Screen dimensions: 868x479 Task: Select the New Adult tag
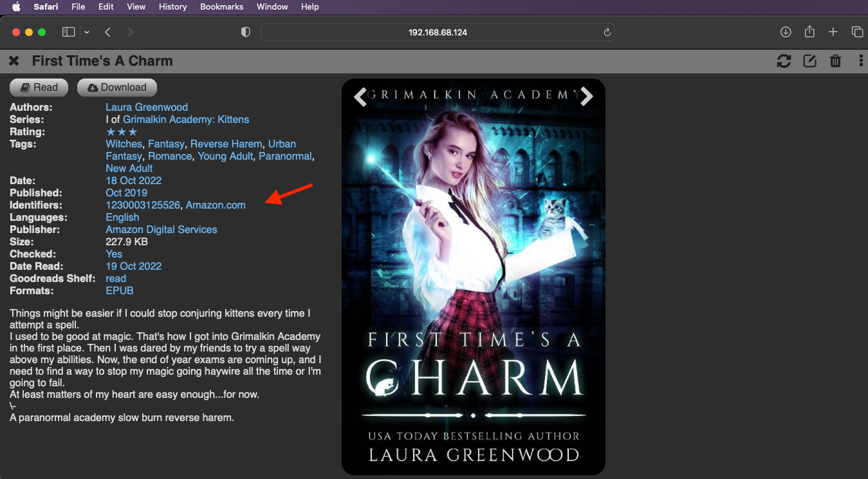(129, 169)
